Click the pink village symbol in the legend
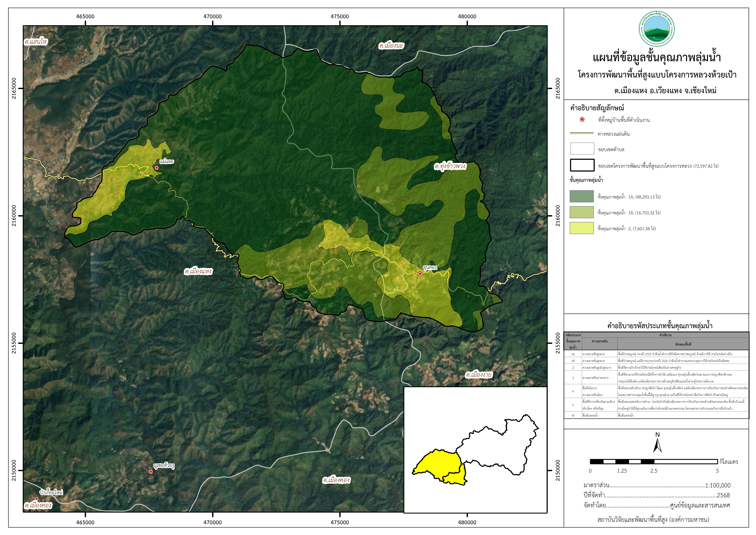The height and width of the screenshot is (535, 756). click(x=582, y=120)
